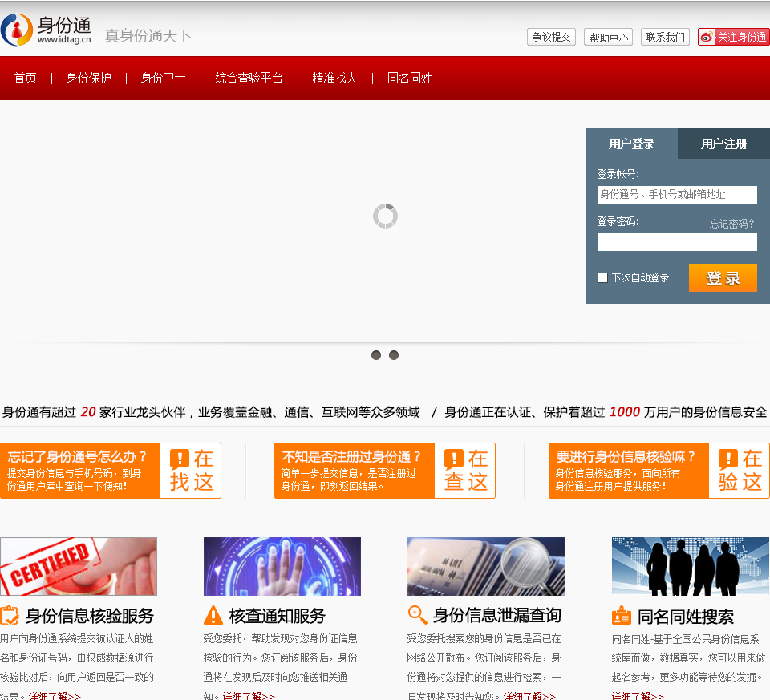This screenshot has height=700, width=770.
Task: Click the 关注身份通 button label
Action: (741, 38)
